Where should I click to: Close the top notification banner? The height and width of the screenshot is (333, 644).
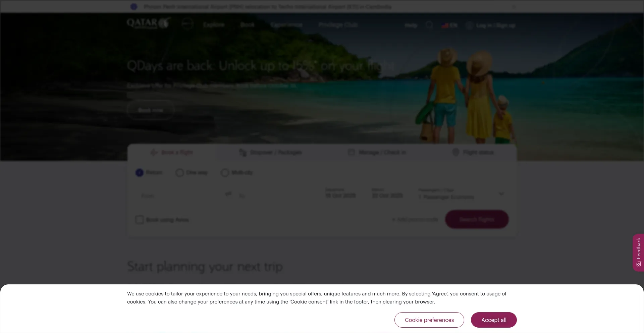(x=514, y=7)
